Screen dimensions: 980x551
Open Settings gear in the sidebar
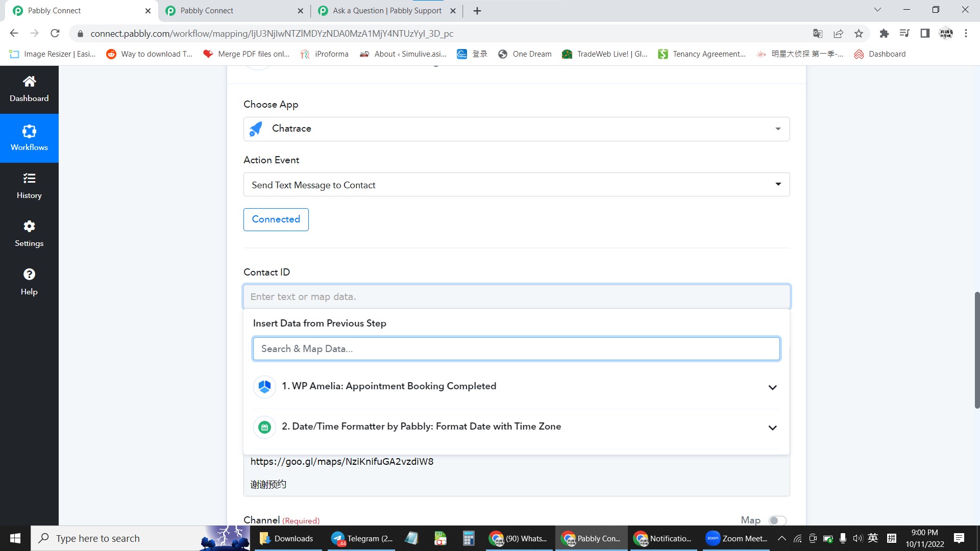[29, 234]
